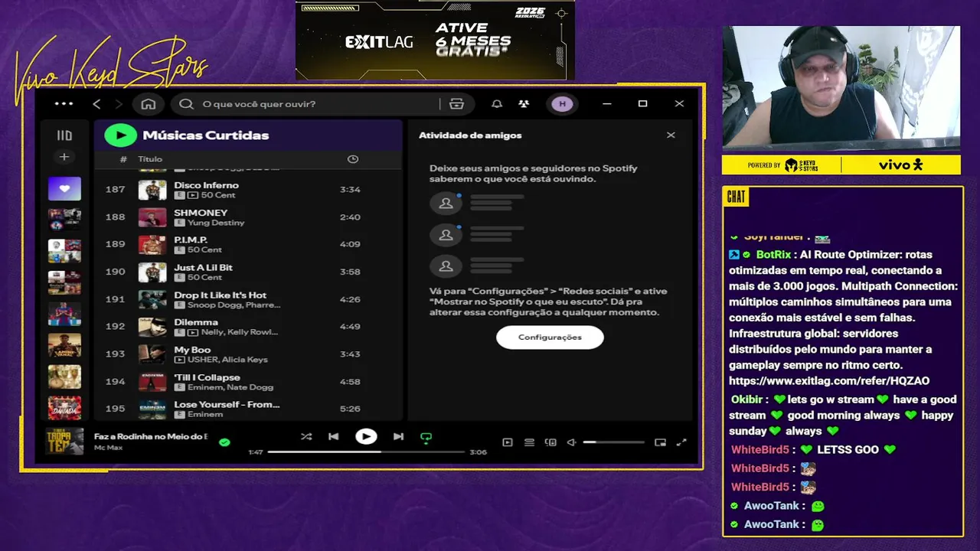980x551 pixels.
Task: Play the Músicas Curtidas playlist
Action: pos(120,135)
